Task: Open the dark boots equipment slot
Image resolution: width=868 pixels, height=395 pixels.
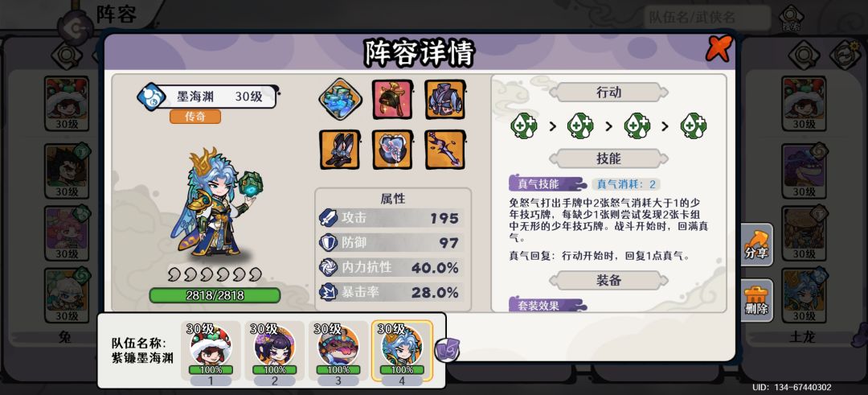Action: pyautogui.click(x=340, y=150)
